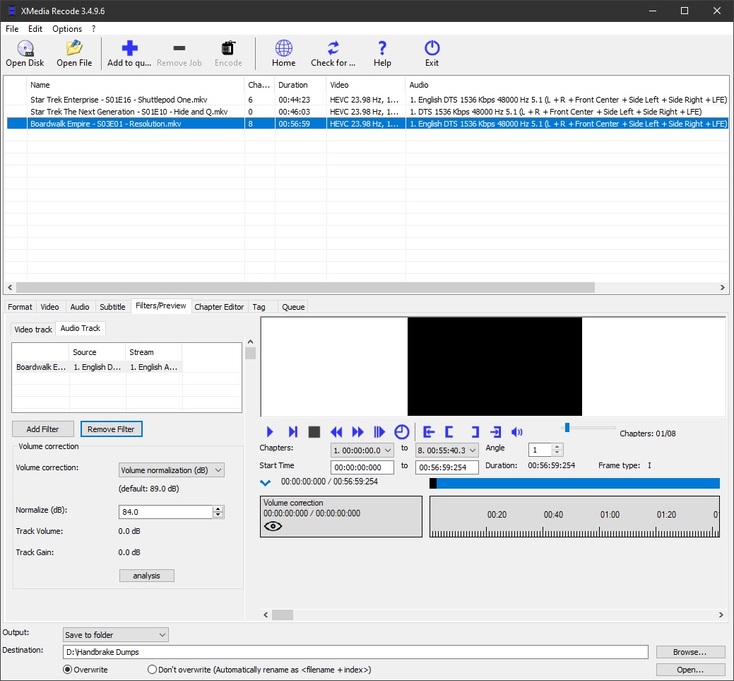This screenshot has width=734, height=681.
Task: Click the Normalize dB spinner arrows
Action: pos(218,512)
